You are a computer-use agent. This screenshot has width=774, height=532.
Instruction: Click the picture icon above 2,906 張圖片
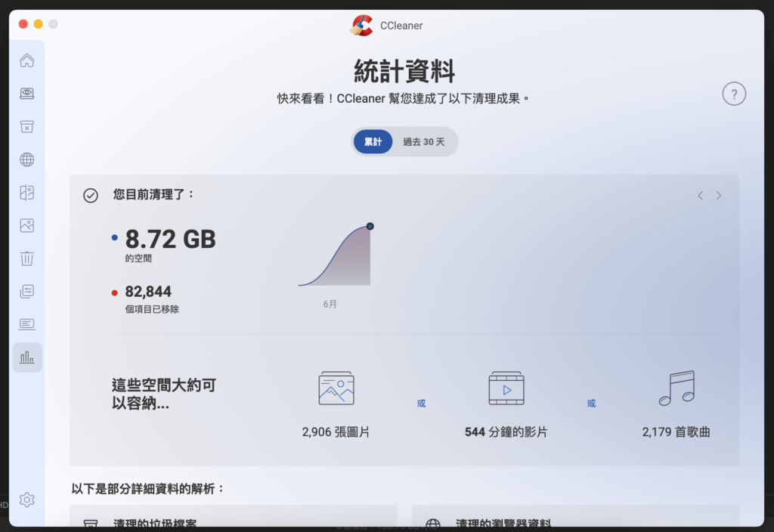[x=336, y=388]
